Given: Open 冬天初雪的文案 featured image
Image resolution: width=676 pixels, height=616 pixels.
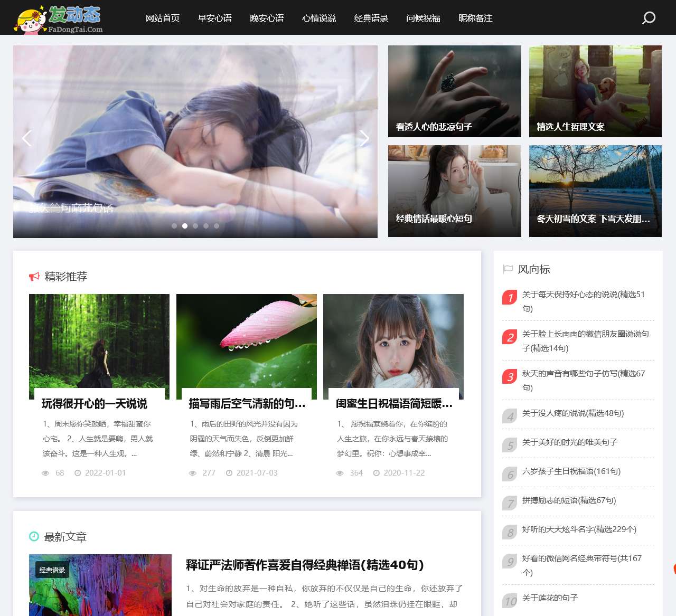Looking at the screenshot, I should coord(595,191).
